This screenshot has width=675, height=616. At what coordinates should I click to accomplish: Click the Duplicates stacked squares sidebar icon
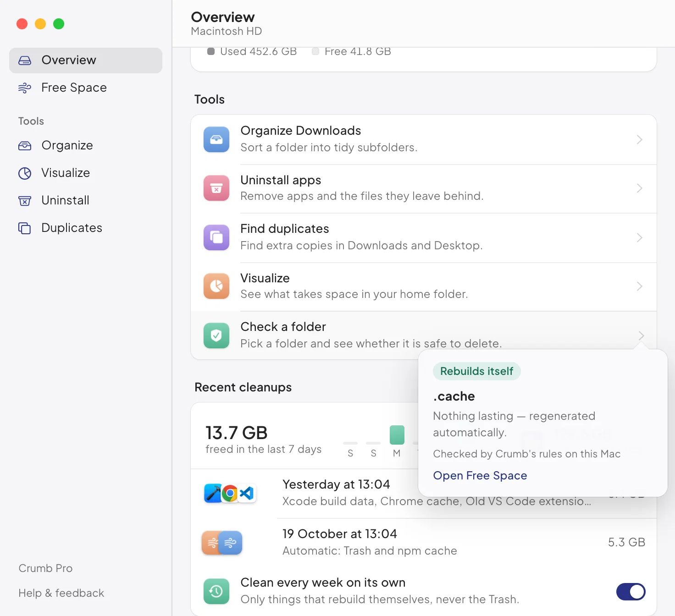25,228
